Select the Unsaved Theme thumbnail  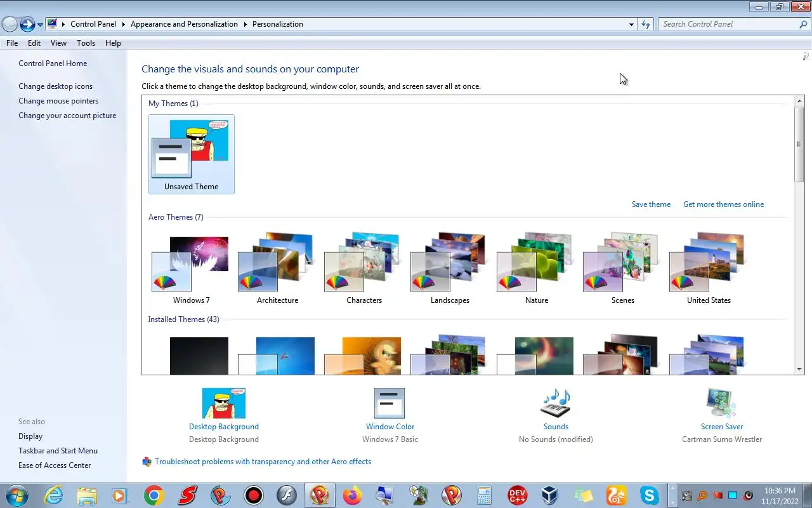(192, 154)
